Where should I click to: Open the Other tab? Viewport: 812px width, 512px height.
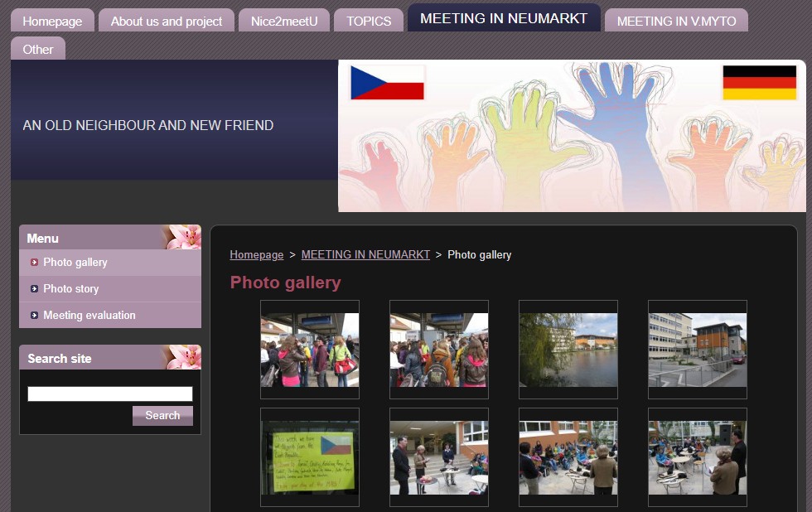coord(38,50)
